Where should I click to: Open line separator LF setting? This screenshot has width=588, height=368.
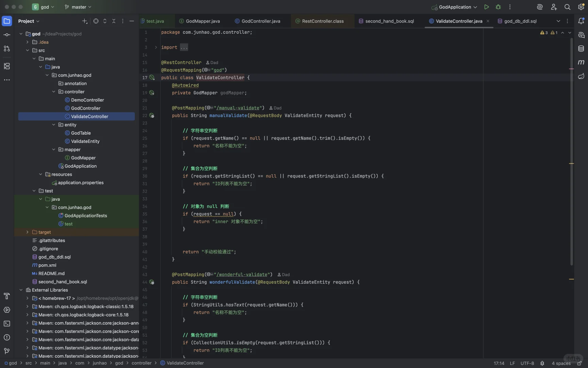click(x=512, y=363)
